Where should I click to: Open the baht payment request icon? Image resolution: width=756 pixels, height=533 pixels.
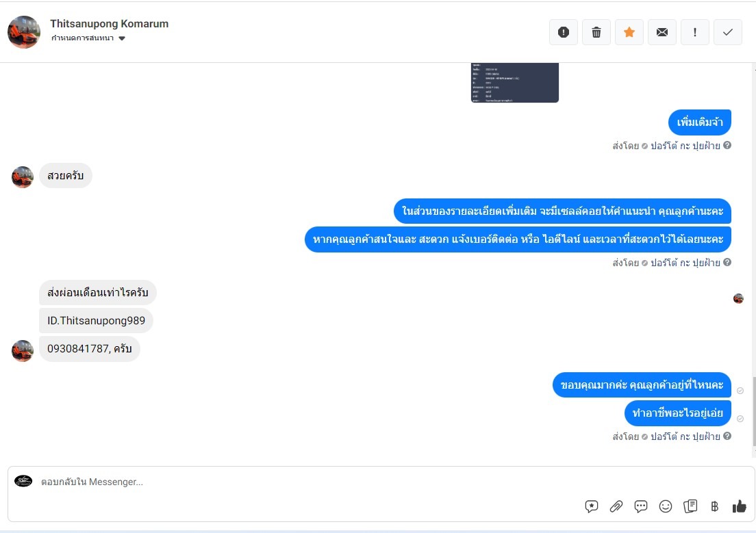point(714,506)
